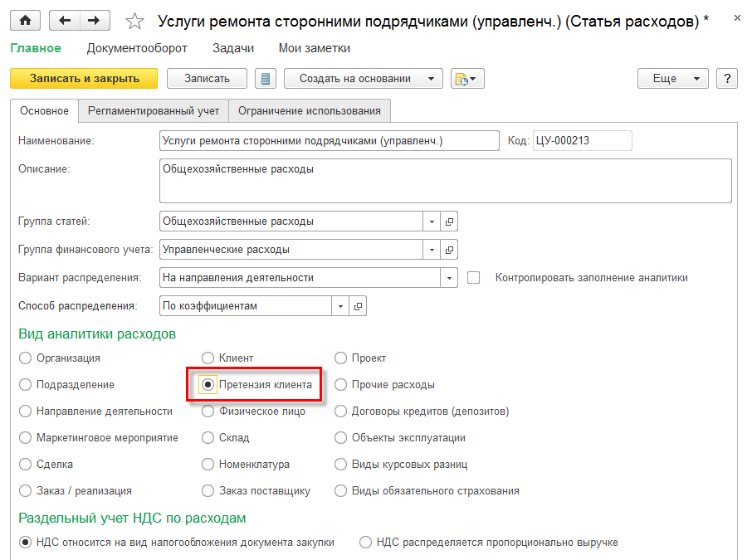This screenshot has height=560, width=752.
Task: Expand the Вариант распределения dropdown
Action: pyautogui.click(x=449, y=278)
